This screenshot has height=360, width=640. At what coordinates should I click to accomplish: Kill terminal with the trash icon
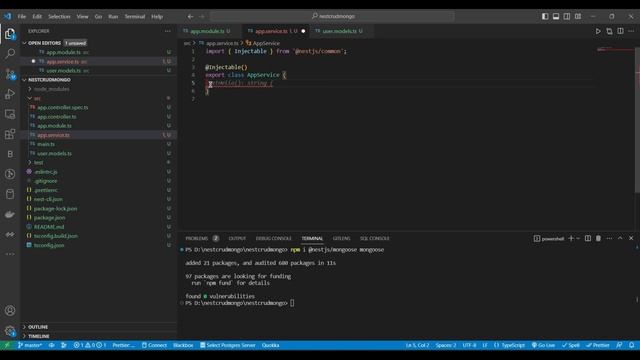(598, 238)
